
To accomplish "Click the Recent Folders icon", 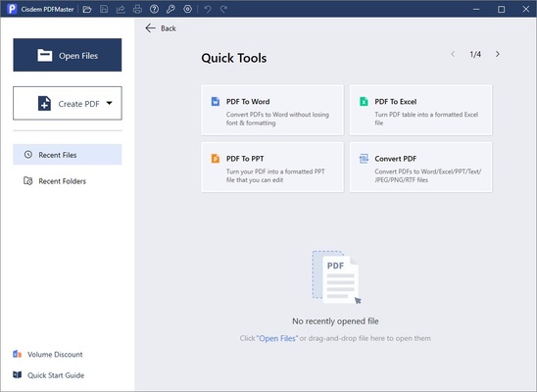I will pyautogui.click(x=28, y=180).
